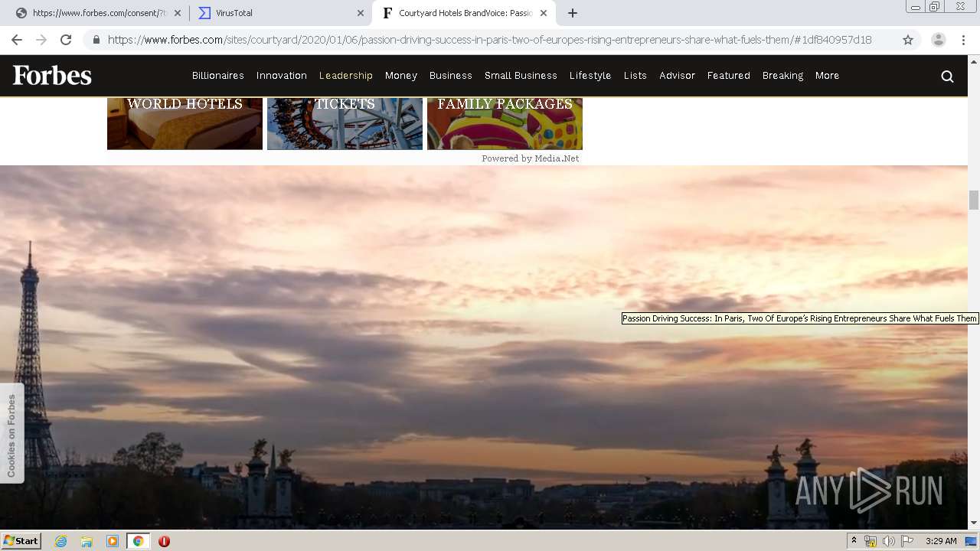
Task: Reload the current page
Action: tap(66, 40)
